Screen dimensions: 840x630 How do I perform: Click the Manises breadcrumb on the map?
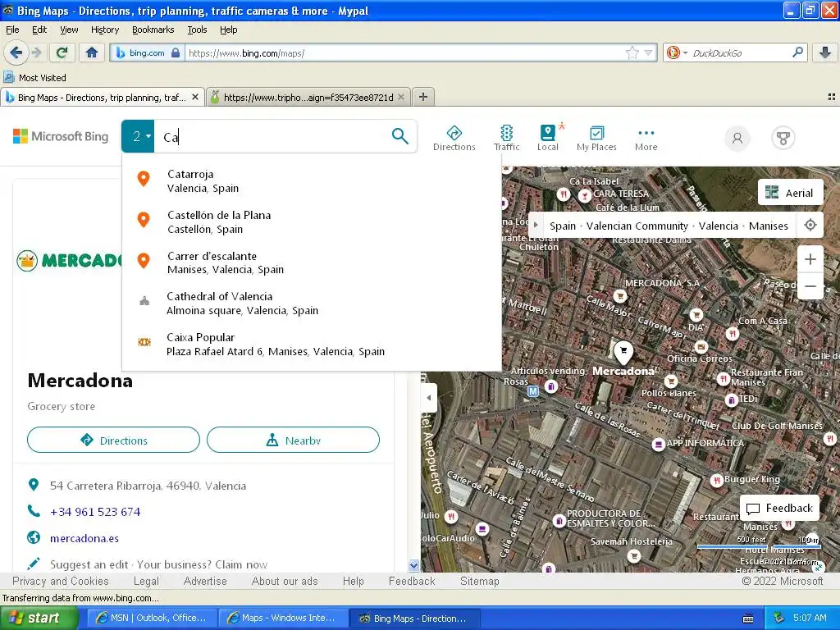point(768,226)
